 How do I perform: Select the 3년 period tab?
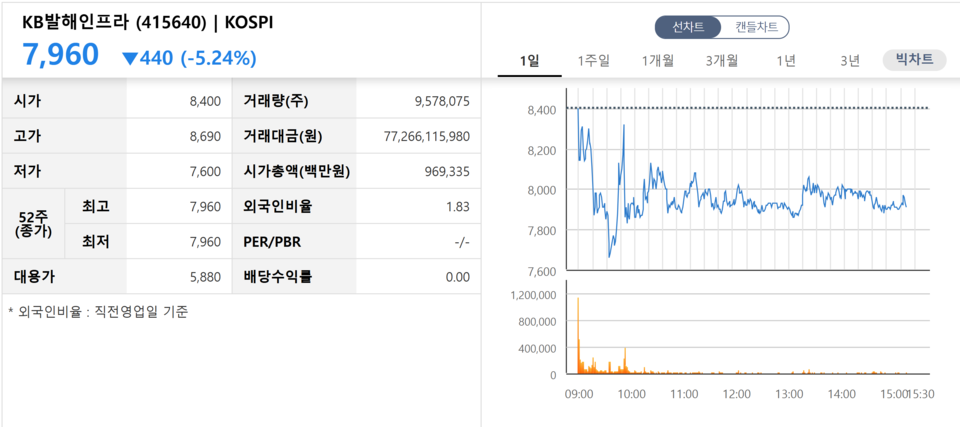coord(850,61)
